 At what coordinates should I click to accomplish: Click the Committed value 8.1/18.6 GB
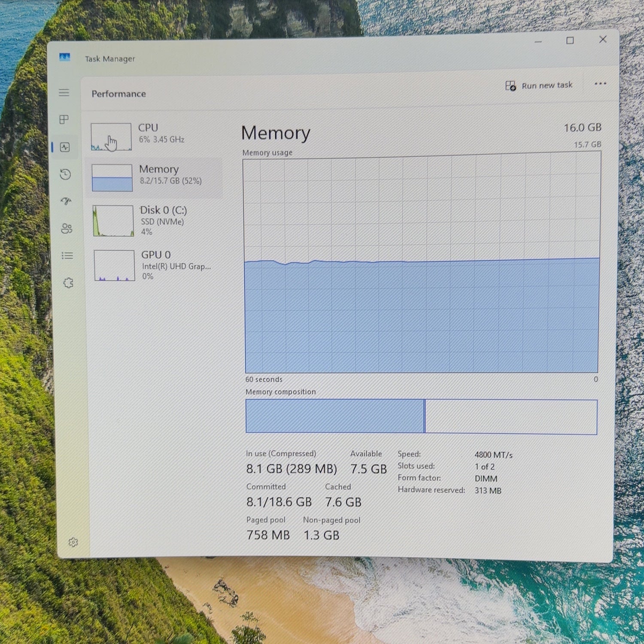tap(279, 502)
